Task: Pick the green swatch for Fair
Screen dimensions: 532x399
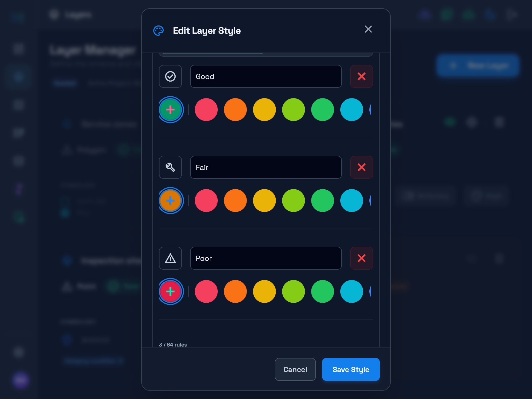Action: click(323, 201)
